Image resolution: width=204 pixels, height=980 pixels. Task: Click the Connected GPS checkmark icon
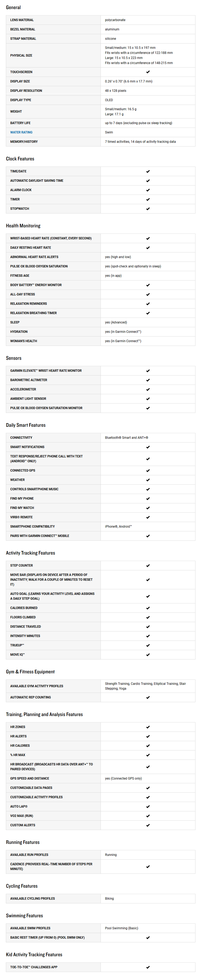pyautogui.click(x=148, y=471)
